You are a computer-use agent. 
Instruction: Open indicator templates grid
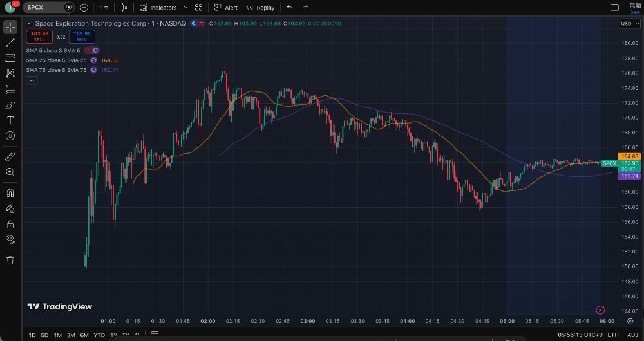coord(198,7)
